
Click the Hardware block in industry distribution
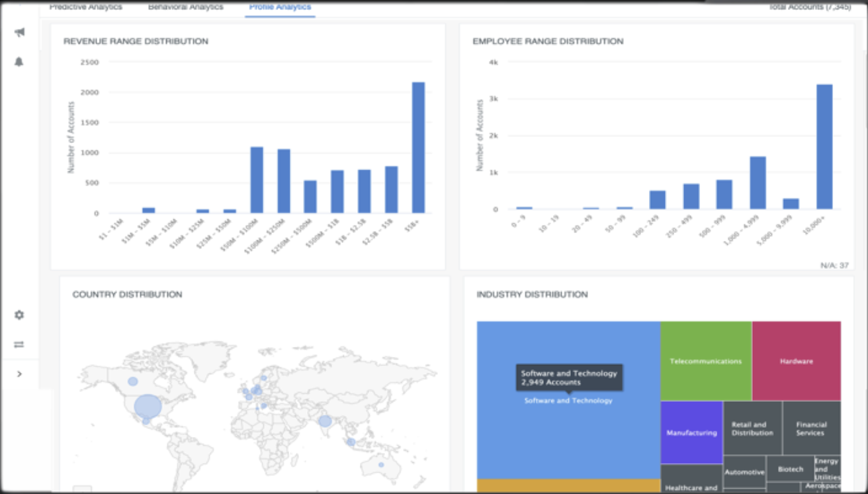796,361
